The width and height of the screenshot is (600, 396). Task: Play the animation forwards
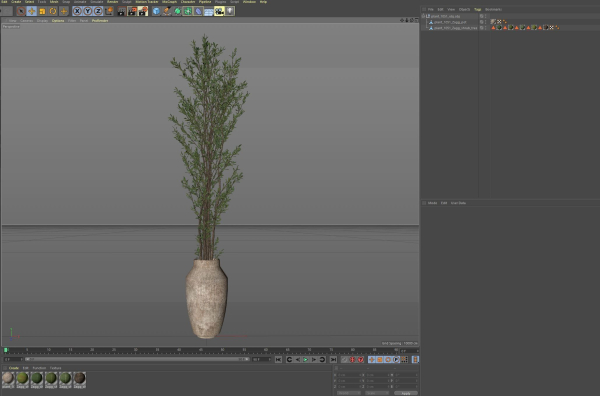click(x=305, y=360)
